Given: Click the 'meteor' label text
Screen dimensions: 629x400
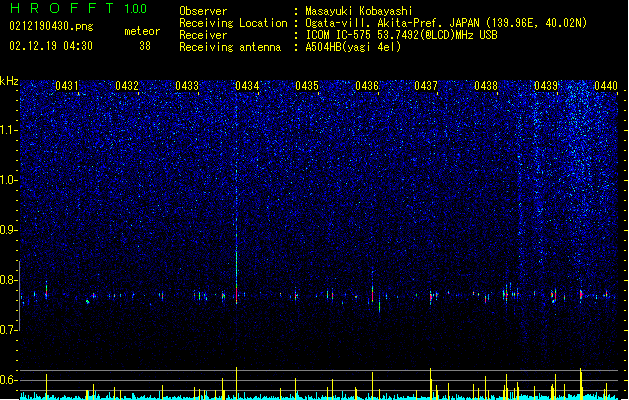Looking at the screenshot, I should coord(142,31).
